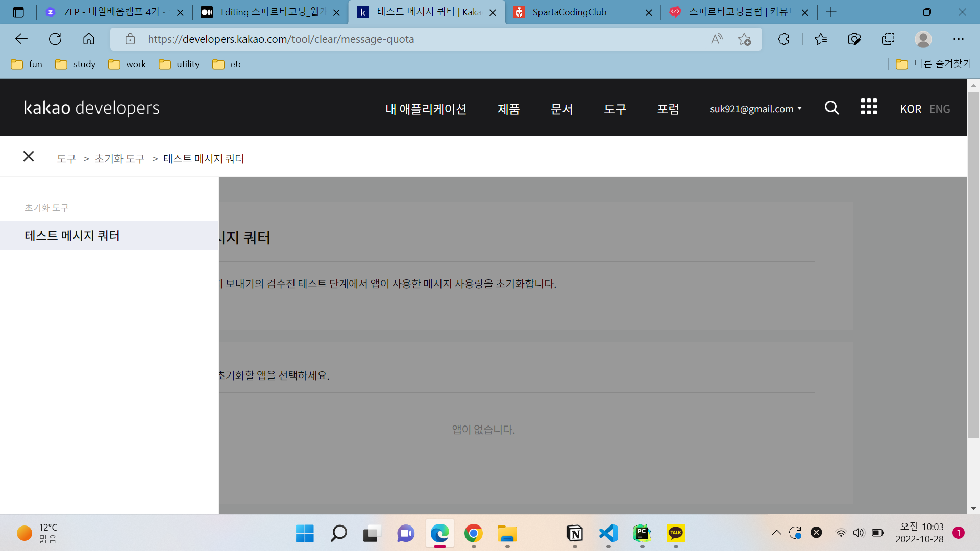Click the 테스트 메시지 쿼터 breadcrumb

pyautogui.click(x=204, y=159)
